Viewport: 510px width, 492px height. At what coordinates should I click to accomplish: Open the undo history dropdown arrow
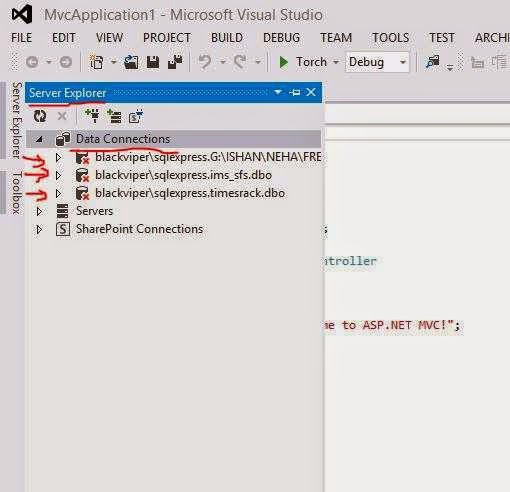pyautogui.click(x=223, y=62)
